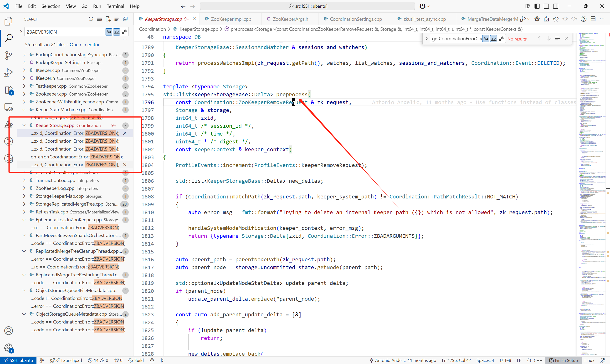Close the editor find widget
Viewport: 610px width, 364px height.
(566, 39)
